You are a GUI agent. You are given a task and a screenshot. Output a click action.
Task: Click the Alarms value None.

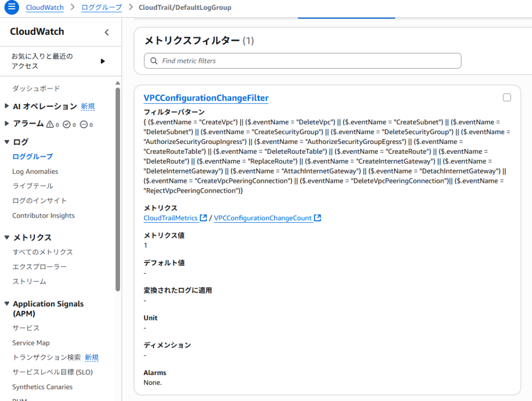pyautogui.click(x=152, y=383)
